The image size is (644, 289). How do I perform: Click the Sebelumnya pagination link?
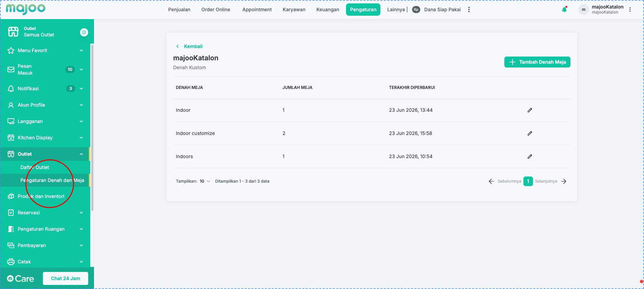click(509, 181)
